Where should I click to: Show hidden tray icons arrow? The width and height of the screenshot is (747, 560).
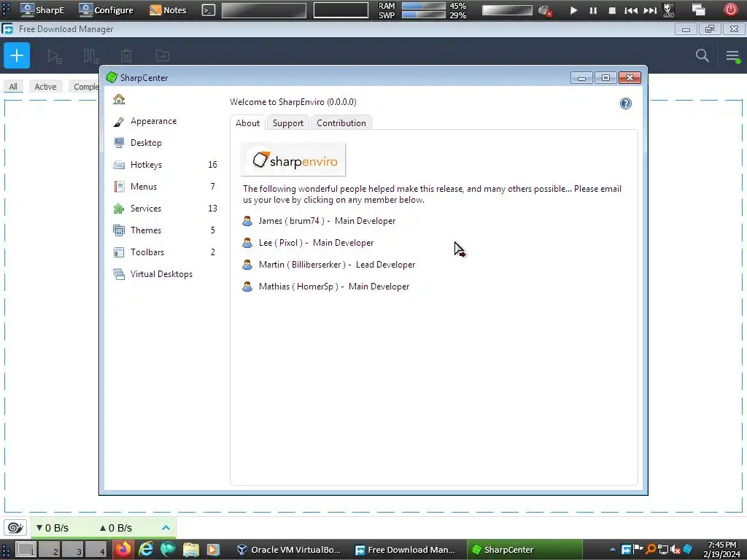tap(612, 550)
